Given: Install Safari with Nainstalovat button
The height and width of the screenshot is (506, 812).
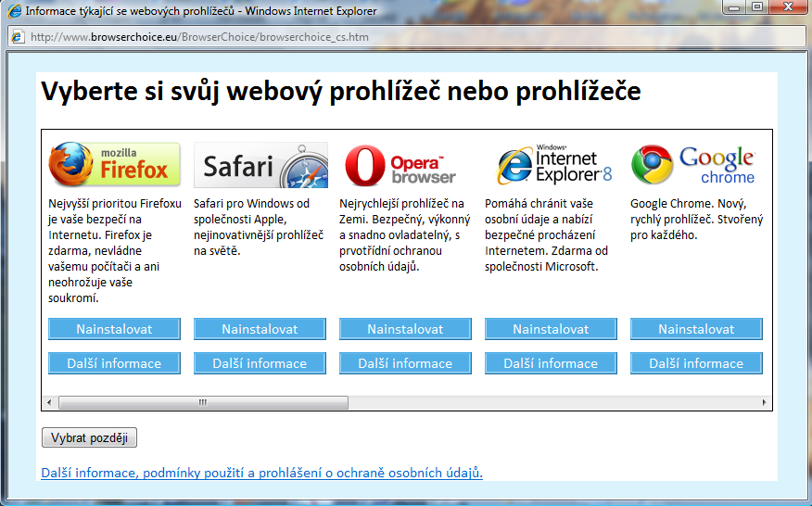Looking at the screenshot, I should [260, 329].
